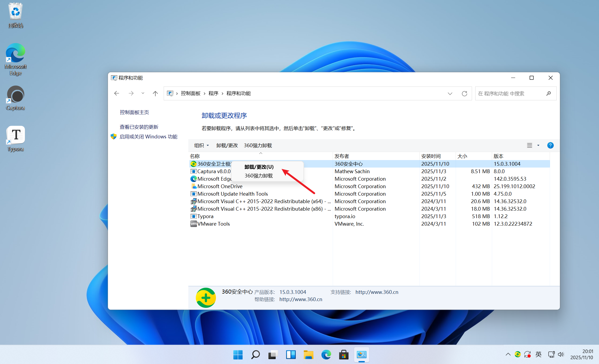Open File Explorer from the taskbar

308,355
